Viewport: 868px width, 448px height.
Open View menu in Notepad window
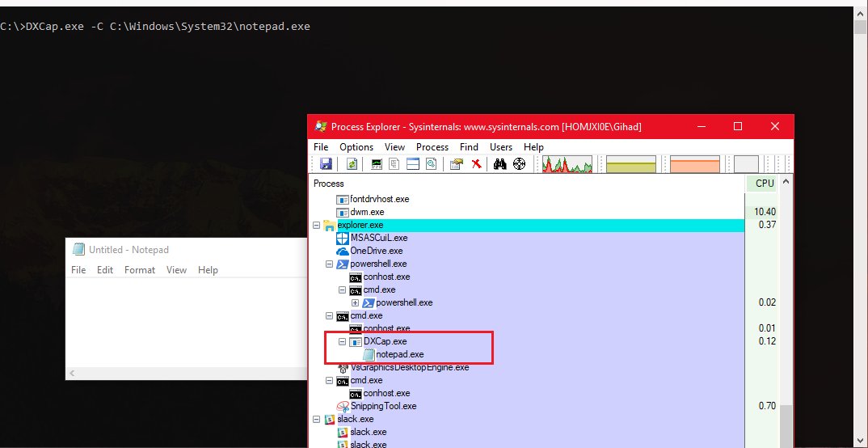tap(176, 269)
